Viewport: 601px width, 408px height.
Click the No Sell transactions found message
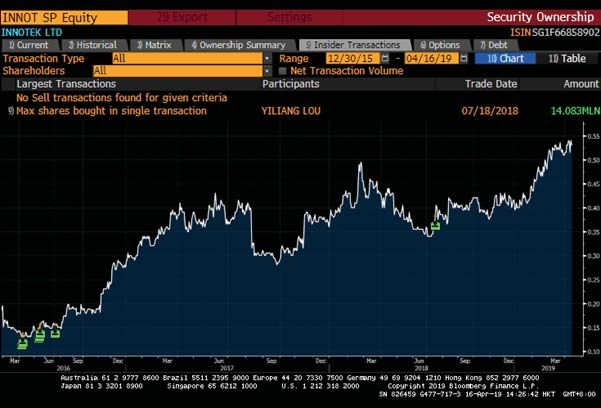pos(122,98)
